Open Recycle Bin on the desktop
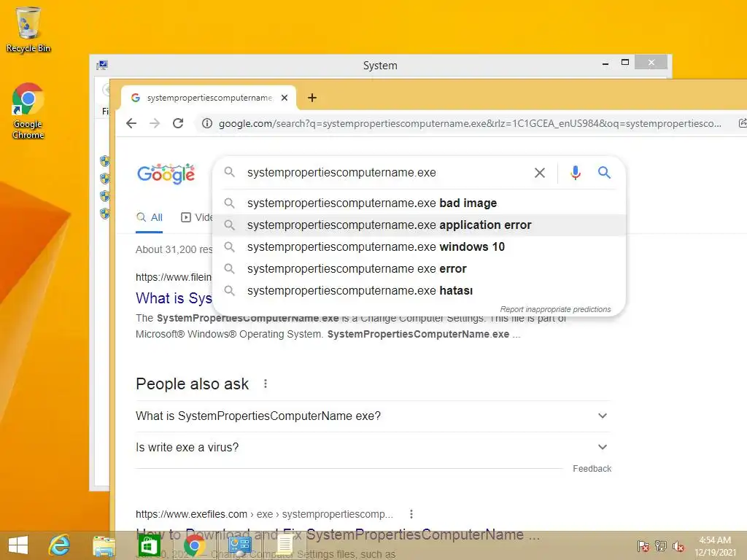Screen dimensions: 747x560 [28, 28]
